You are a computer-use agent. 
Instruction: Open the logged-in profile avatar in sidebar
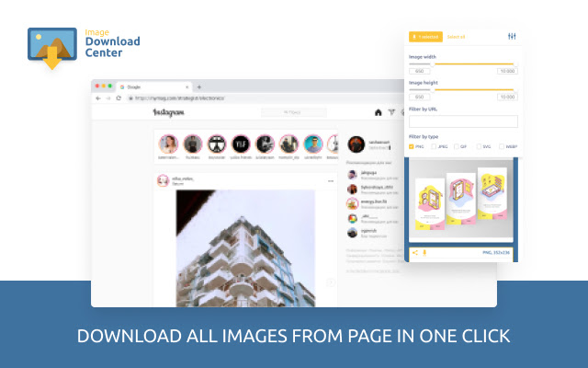[x=356, y=144]
